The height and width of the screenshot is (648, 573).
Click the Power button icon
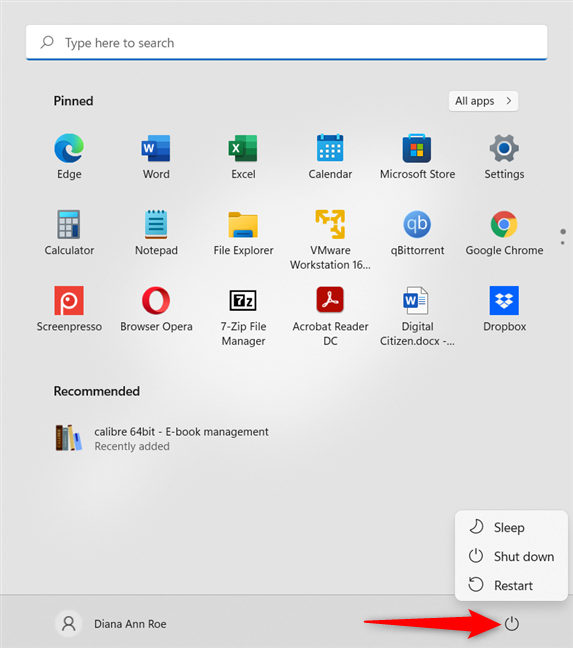pos(511,623)
